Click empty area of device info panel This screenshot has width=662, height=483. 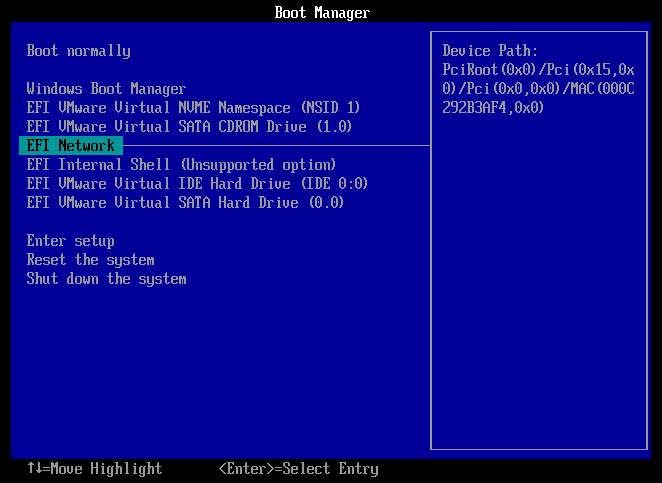[539, 300]
